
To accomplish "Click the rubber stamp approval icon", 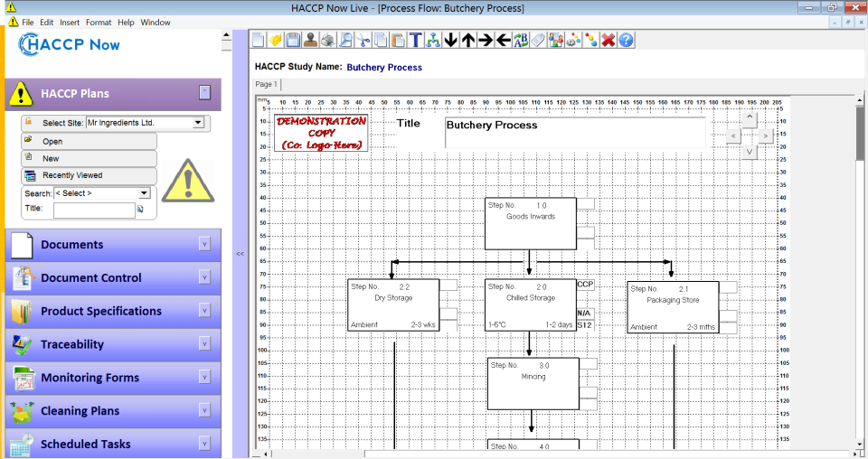I will [310, 40].
